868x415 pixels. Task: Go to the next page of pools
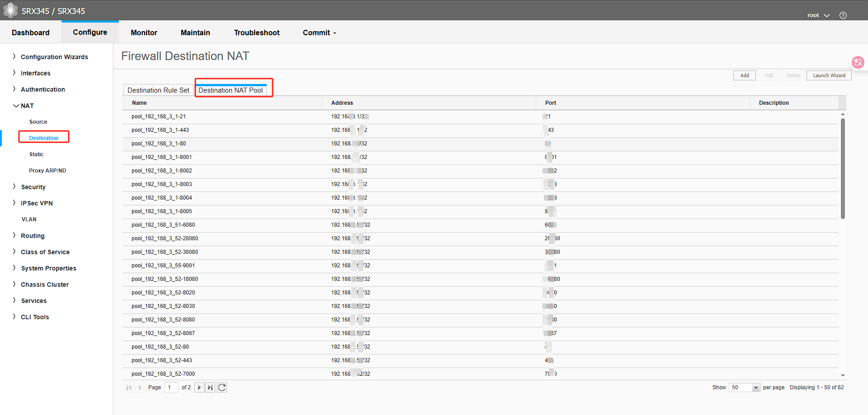pyautogui.click(x=199, y=387)
